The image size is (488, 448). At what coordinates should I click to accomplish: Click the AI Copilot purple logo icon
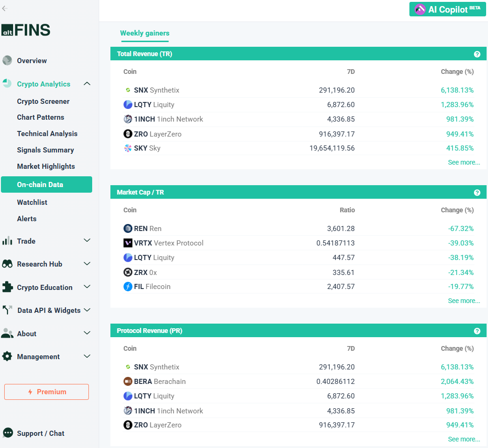click(420, 9)
